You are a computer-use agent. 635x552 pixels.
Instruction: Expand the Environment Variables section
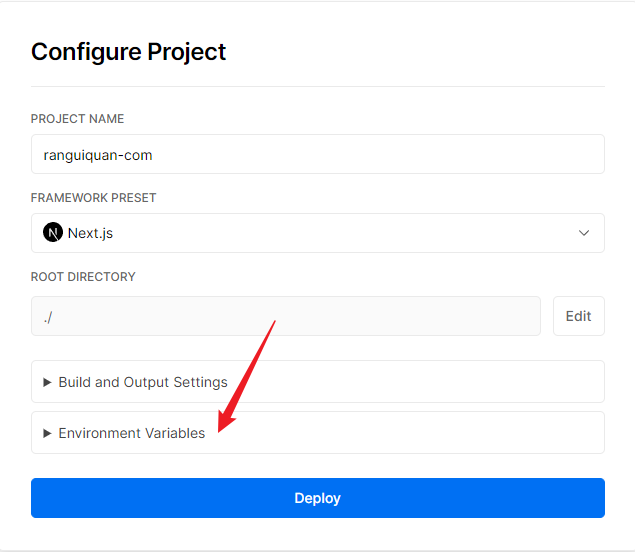317,433
